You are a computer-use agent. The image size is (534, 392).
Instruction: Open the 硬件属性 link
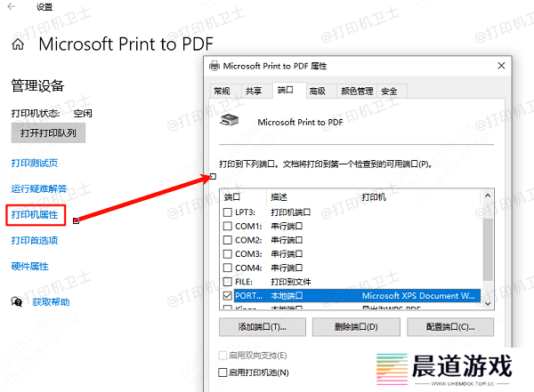click(x=30, y=266)
